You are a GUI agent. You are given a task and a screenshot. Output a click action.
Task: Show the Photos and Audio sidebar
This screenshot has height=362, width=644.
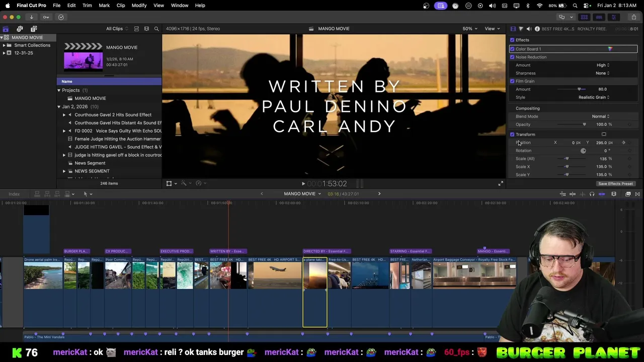pyautogui.click(x=20, y=29)
